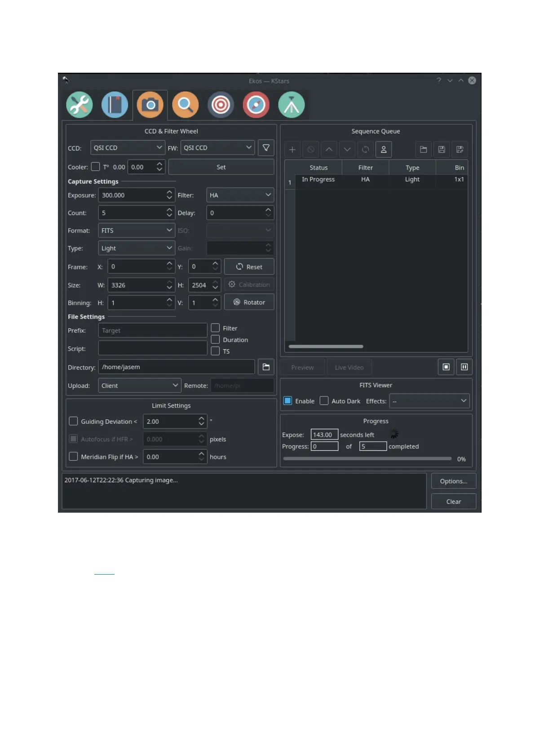The height and width of the screenshot is (756, 535).
Task: Add job to sequence queue with plus icon
Action: pos(292,149)
